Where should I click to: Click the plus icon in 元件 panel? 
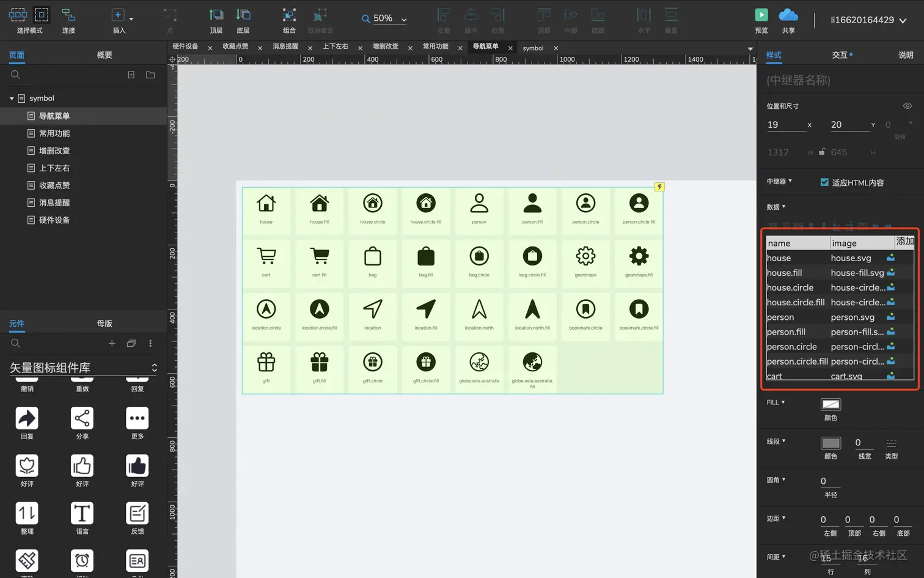pyautogui.click(x=112, y=343)
